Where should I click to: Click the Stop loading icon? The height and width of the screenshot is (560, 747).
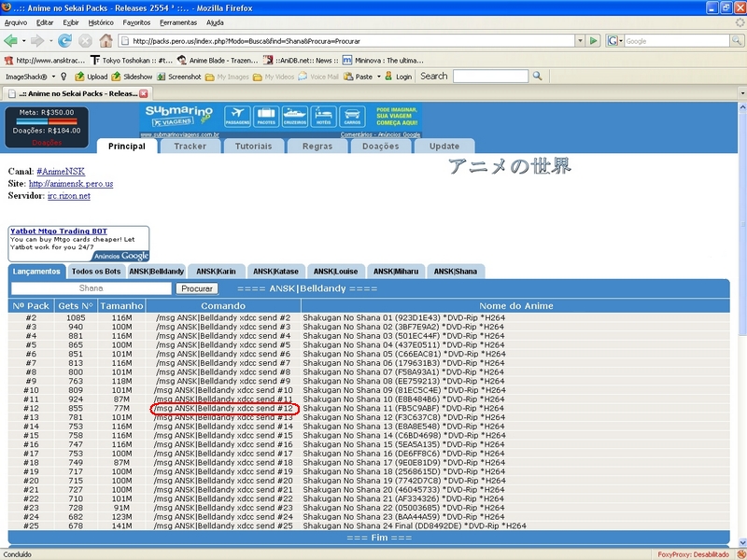[x=85, y=41]
